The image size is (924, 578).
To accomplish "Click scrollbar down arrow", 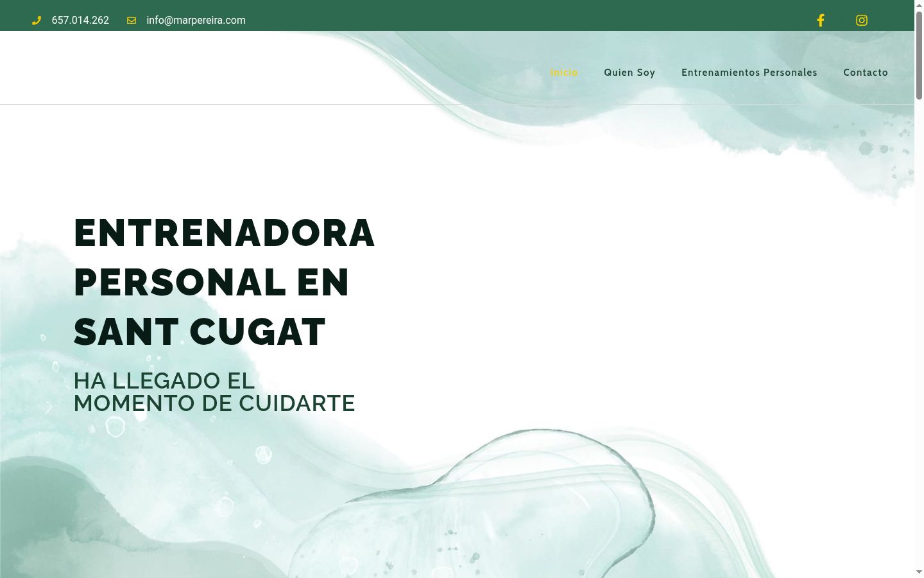I will click(x=919, y=572).
